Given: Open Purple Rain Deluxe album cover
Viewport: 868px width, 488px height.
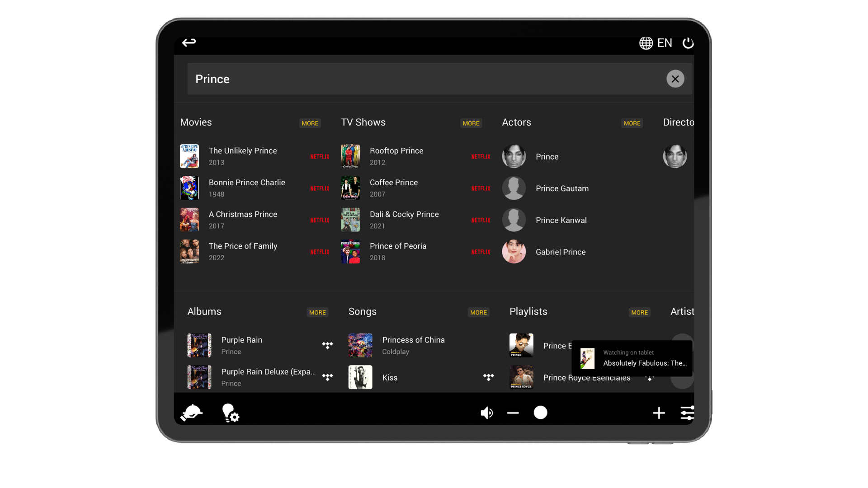Looking at the screenshot, I should 199,377.
